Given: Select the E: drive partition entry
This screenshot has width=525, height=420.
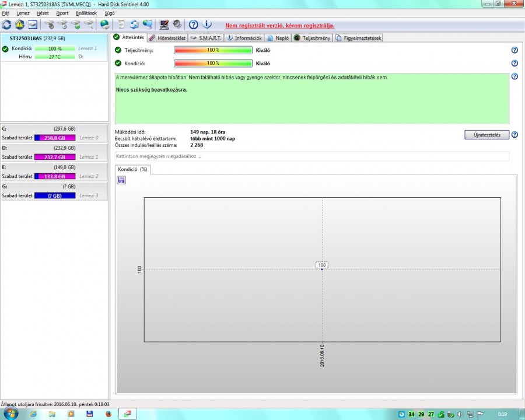Looking at the screenshot, I should [x=54, y=171].
